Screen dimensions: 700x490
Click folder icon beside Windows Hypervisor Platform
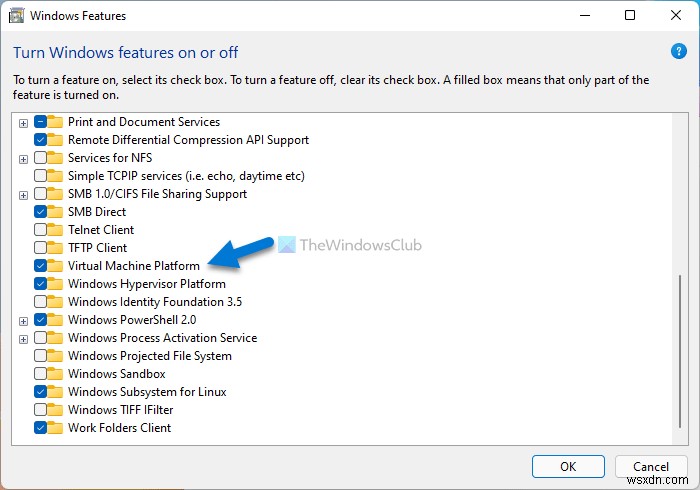tap(56, 284)
